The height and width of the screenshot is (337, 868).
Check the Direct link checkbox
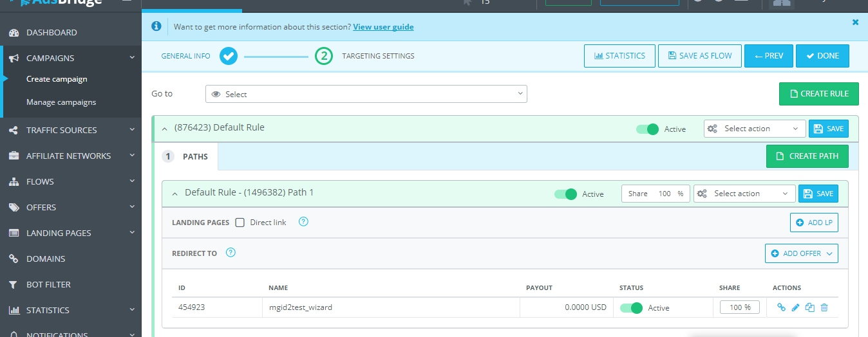tap(240, 223)
